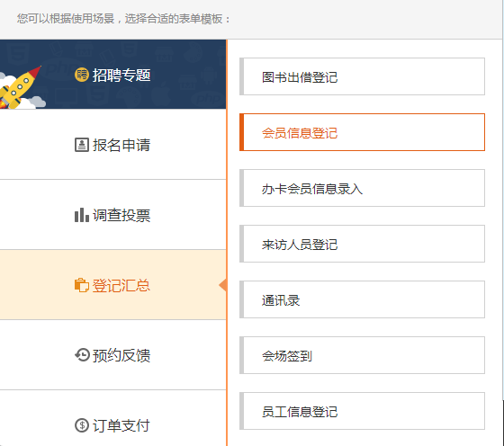Screen dimensions: 504x446
Task: Choose the 图书出借登记 template
Action: 362,76
